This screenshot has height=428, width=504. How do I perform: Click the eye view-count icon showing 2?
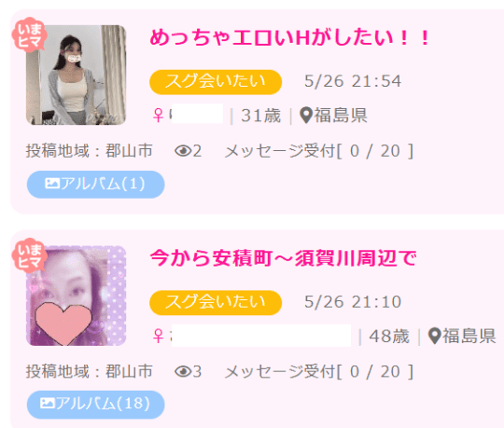tap(183, 150)
